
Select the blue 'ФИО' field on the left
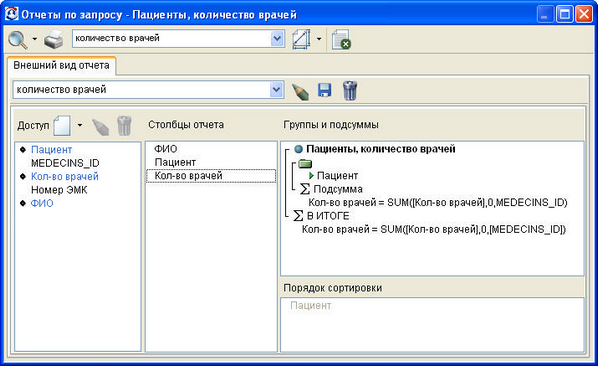pyautogui.click(x=42, y=203)
